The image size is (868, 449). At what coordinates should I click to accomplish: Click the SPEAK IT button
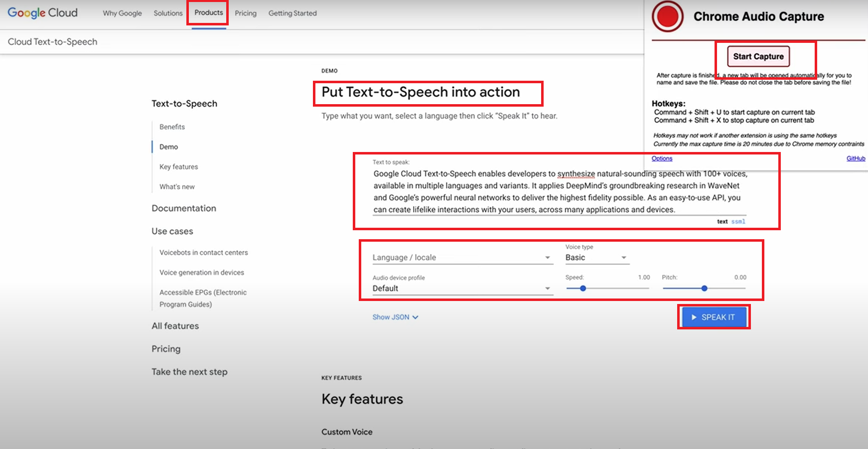pyautogui.click(x=714, y=317)
